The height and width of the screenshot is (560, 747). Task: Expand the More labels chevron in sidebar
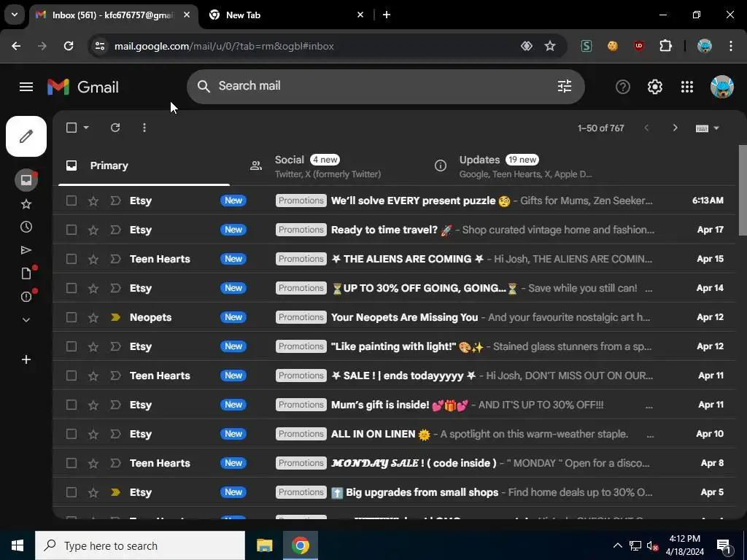(26, 320)
